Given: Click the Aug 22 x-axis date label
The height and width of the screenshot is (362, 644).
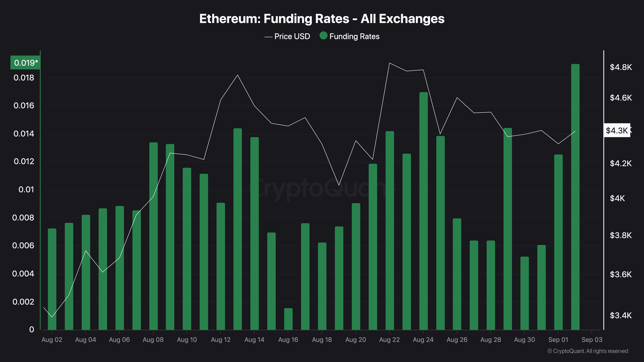Looking at the screenshot, I should (389, 340).
